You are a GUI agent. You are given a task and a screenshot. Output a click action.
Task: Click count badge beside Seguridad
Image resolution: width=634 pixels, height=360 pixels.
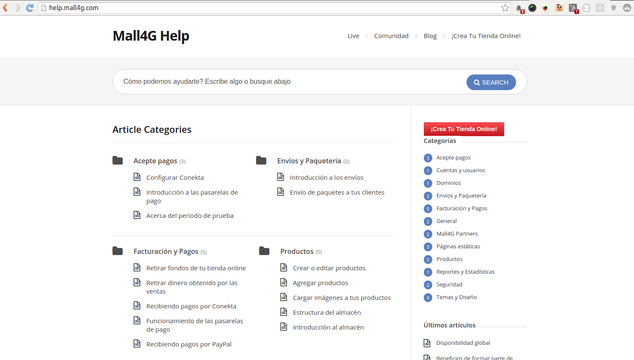(x=428, y=285)
